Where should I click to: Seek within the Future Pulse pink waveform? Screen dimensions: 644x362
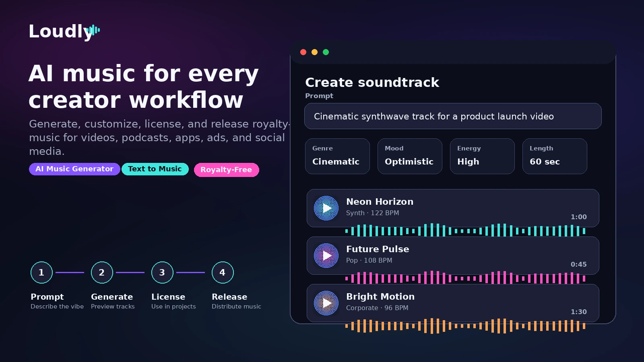465,278
